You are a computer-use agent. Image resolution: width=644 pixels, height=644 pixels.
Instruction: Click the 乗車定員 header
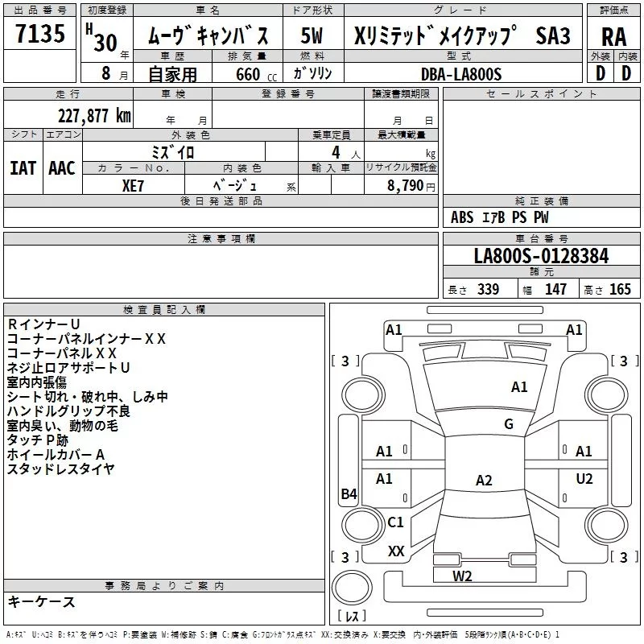[332, 134]
